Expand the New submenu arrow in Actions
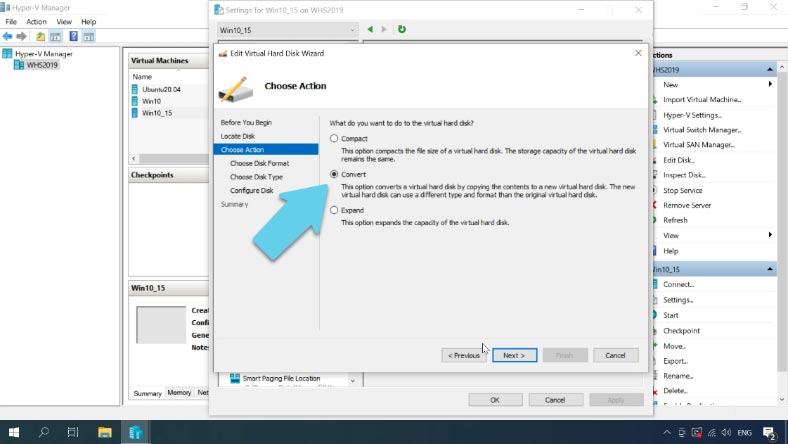 coord(770,84)
